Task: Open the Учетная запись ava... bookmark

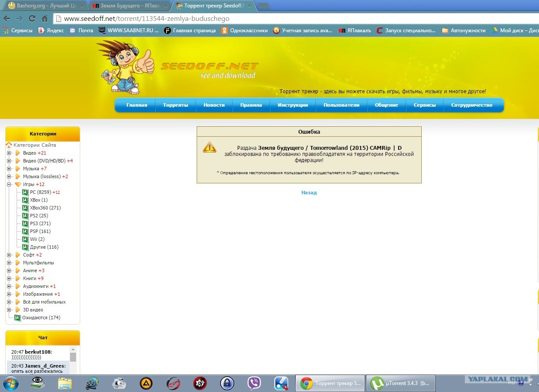Action: tap(303, 30)
